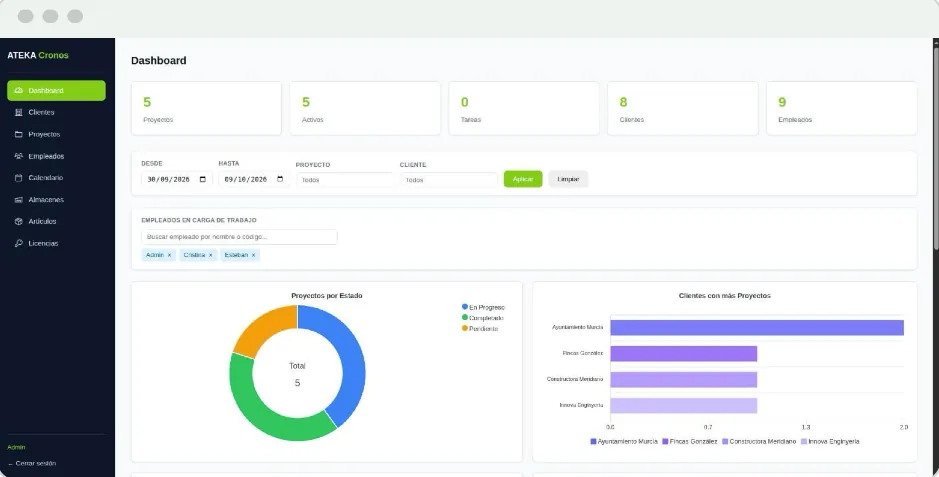Click the Desde date field
The height and width of the screenshot is (477, 939).
pyautogui.click(x=177, y=179)
